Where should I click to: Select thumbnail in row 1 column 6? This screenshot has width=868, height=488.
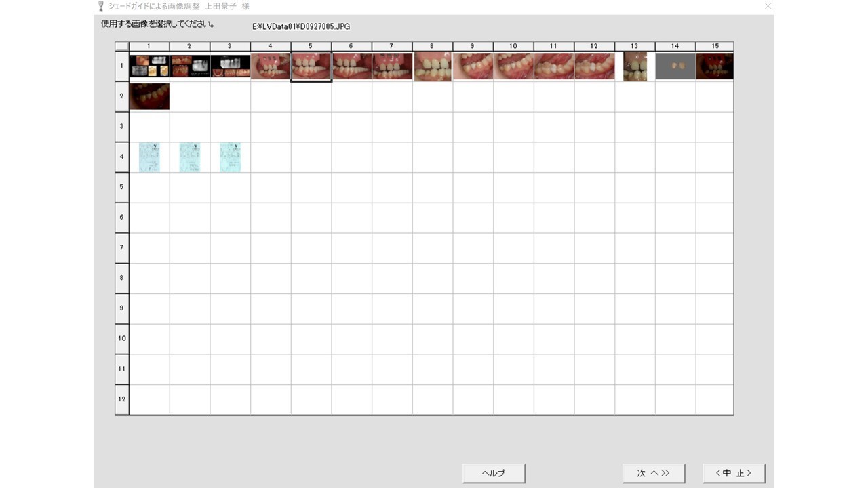click(352, 66)
